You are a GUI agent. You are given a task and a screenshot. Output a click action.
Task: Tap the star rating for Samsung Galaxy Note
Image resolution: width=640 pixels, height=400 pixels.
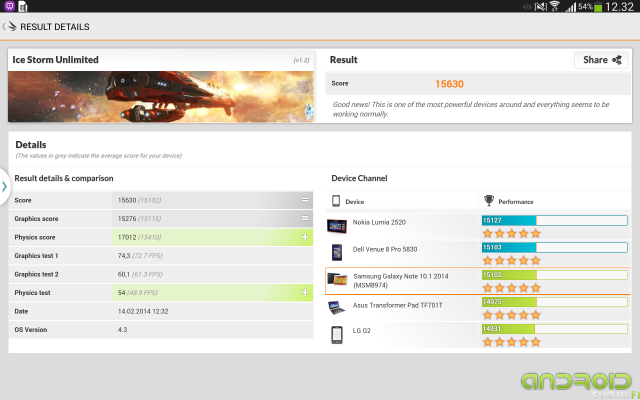coord(511,288)
